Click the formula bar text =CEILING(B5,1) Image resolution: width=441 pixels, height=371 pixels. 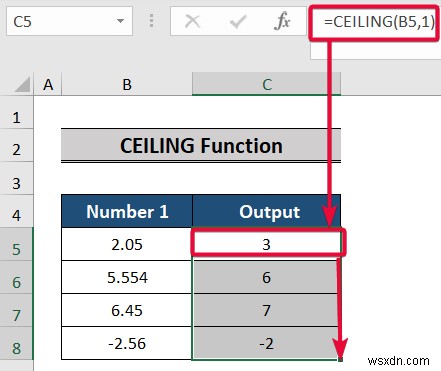[x=379, y=22]
